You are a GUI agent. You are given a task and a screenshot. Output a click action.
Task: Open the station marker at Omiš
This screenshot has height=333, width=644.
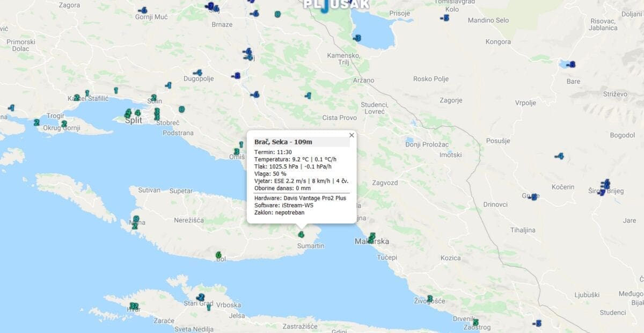236,151
